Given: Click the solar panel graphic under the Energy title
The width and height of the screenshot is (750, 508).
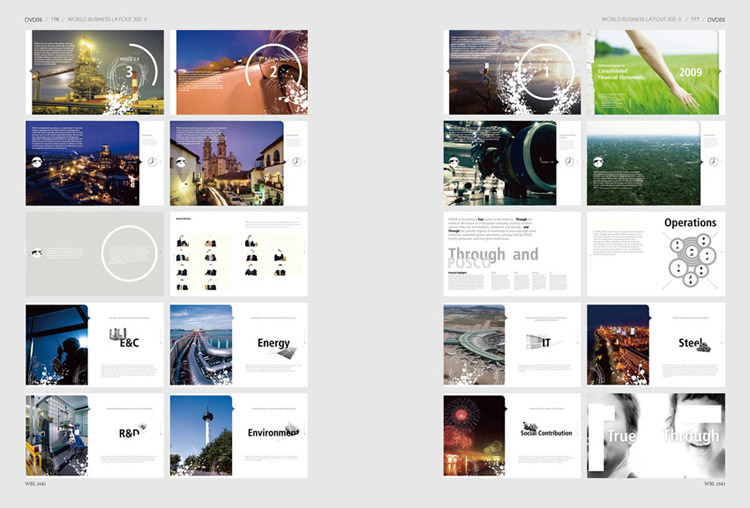Looking at the screenshot, I should point(287,353).
